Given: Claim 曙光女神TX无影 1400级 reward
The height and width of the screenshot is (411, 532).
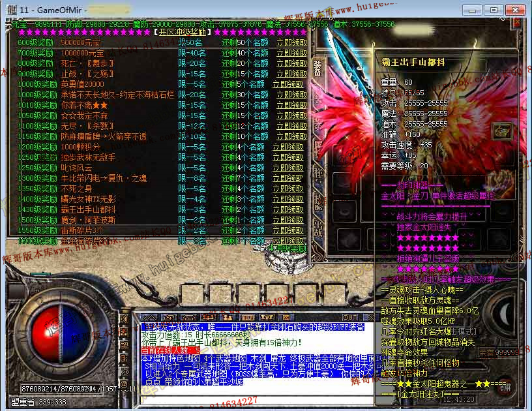Looking at the screenshot, I should [x=288, y=199].
